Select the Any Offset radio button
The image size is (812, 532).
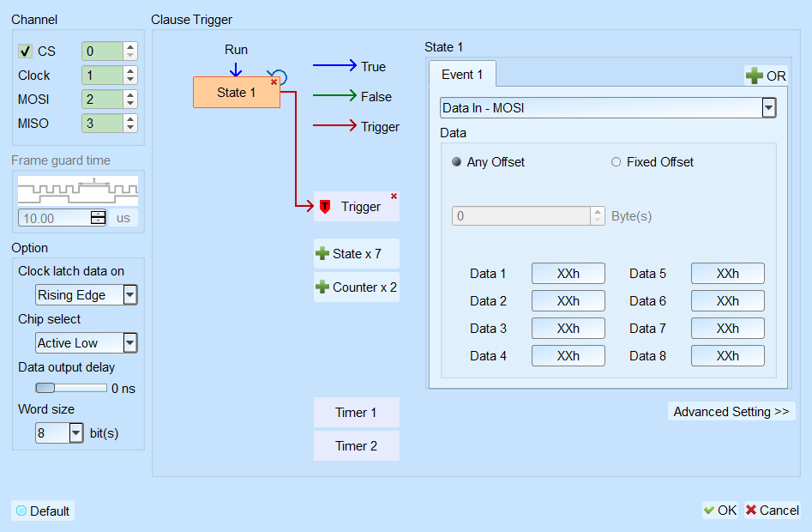tap(456, 162)
